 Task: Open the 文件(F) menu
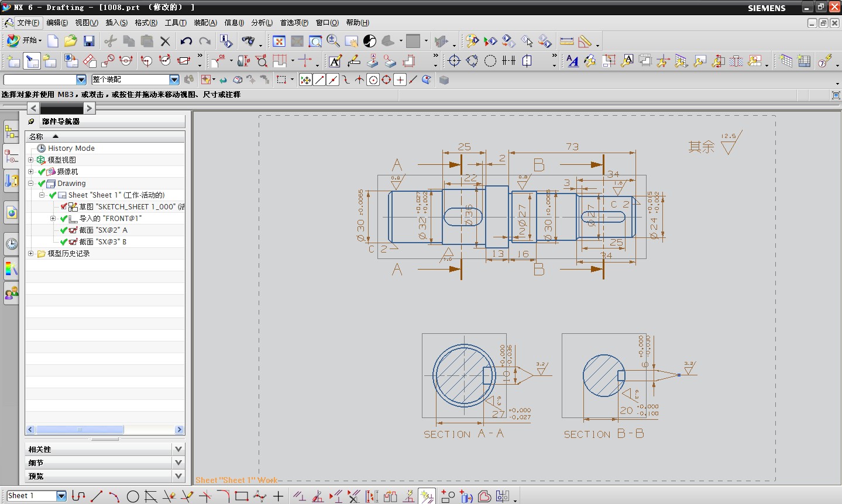point(28,23)
